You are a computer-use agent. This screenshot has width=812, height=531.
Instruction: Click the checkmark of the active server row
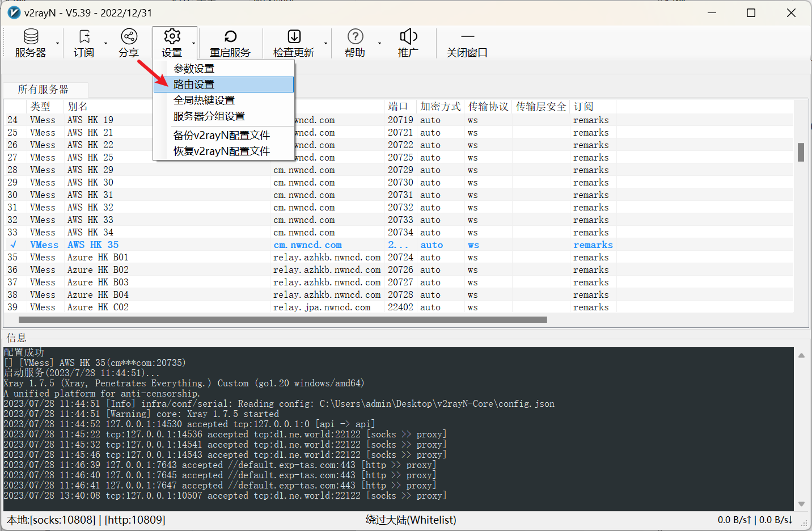click(13, 245)
